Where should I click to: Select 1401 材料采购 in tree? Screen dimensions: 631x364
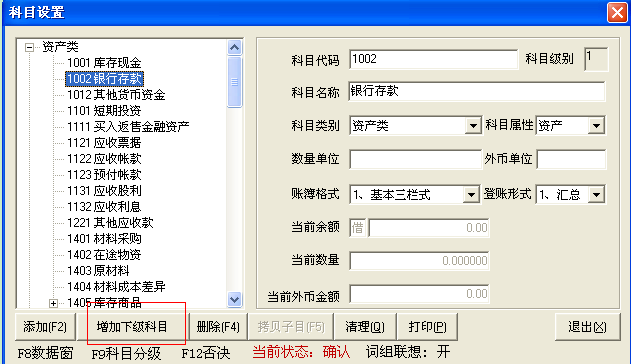[104, 239]
